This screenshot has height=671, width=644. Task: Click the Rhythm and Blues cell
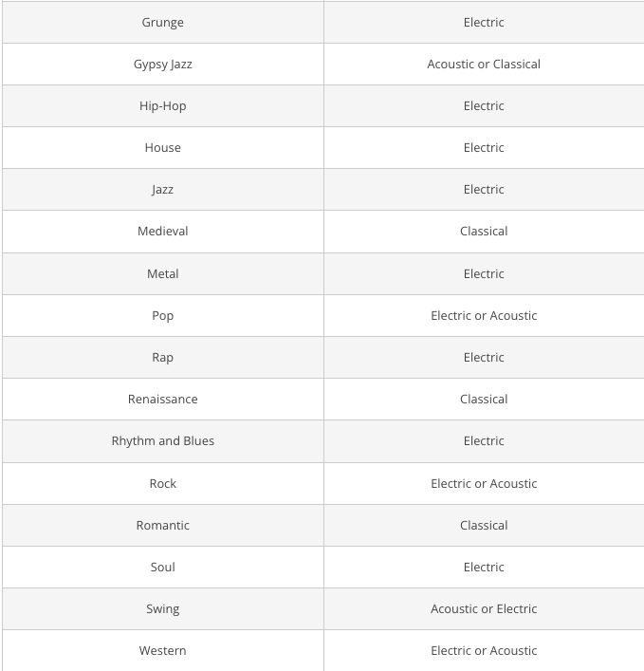tap(163, 440)
